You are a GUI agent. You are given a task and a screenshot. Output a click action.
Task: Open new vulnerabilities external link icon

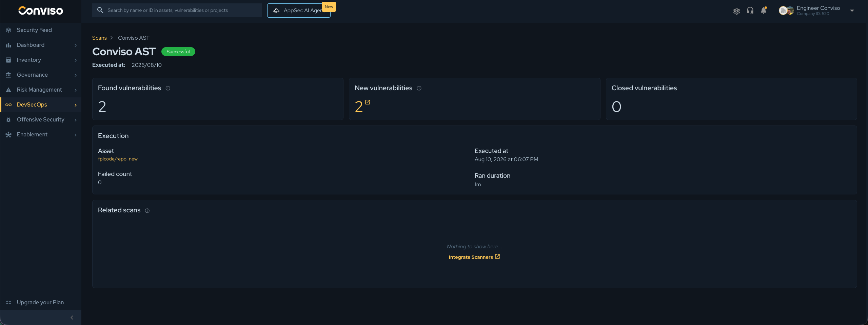368,102
